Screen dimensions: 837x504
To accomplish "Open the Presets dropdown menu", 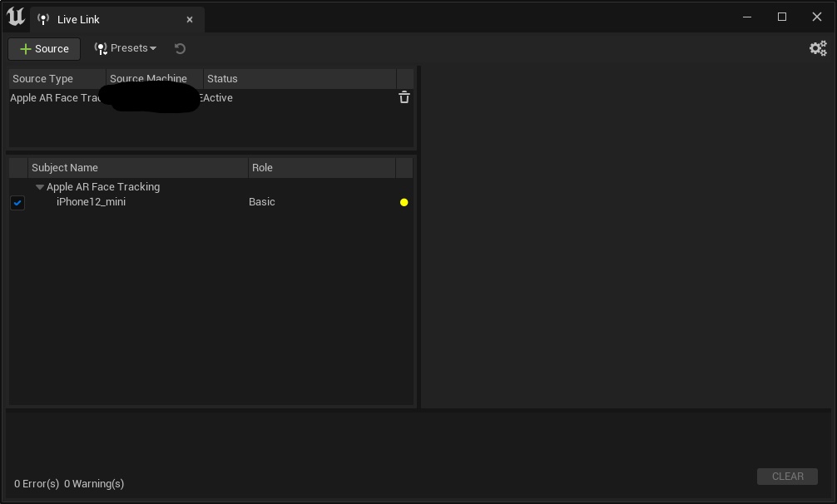I will coord(126,48).
